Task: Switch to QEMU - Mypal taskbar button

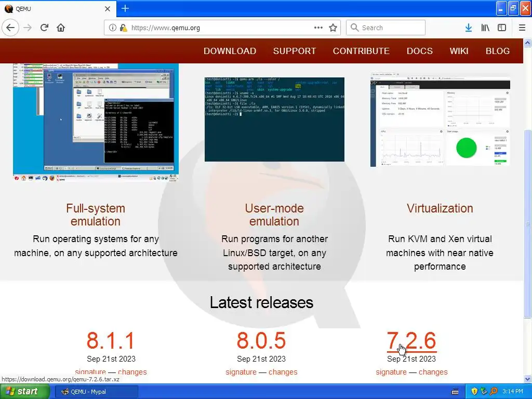Action: coord(96,392)
